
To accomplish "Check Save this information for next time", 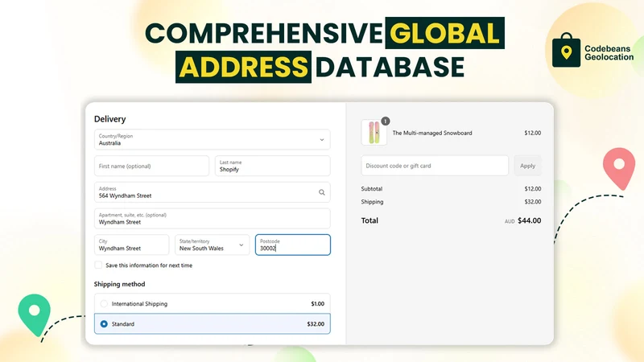I will point(98,265).
